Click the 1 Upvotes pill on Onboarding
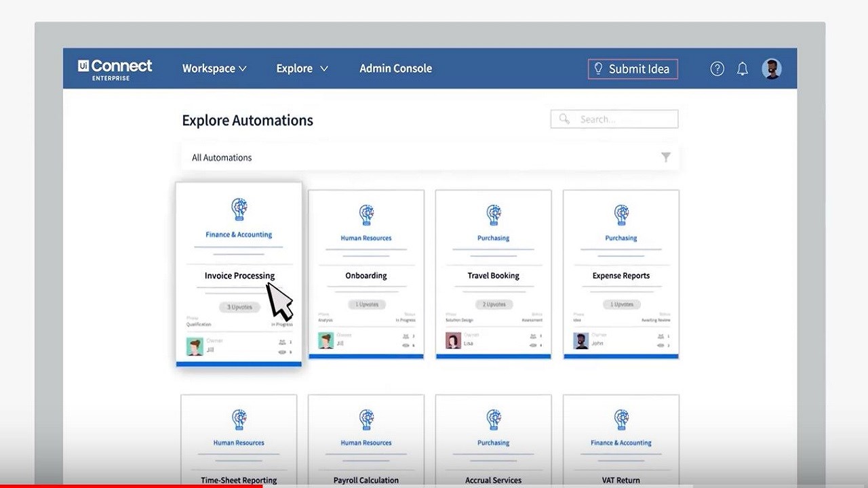This screenshot has width=868, height=488. click(366, 304)
